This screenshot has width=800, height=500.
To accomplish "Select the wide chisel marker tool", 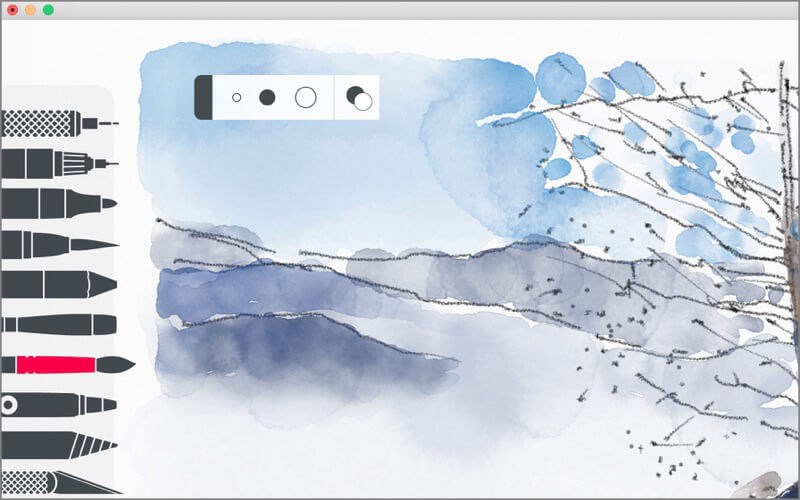I will tap(59, 285).
